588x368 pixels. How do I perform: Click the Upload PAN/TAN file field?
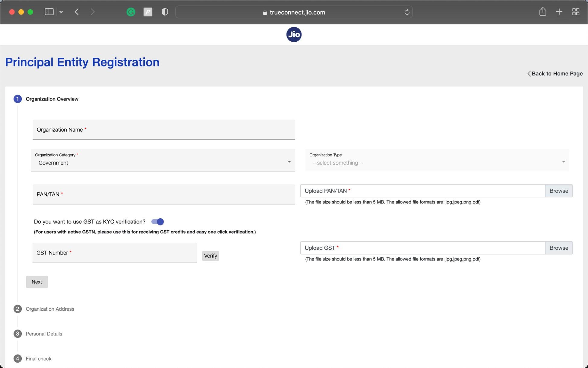[423, 191]
